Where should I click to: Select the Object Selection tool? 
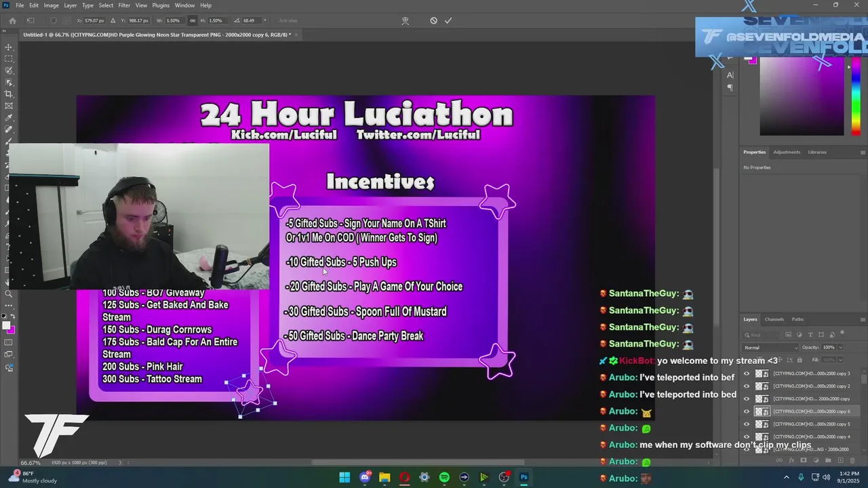pyautogui.click(x=9, y=82)
